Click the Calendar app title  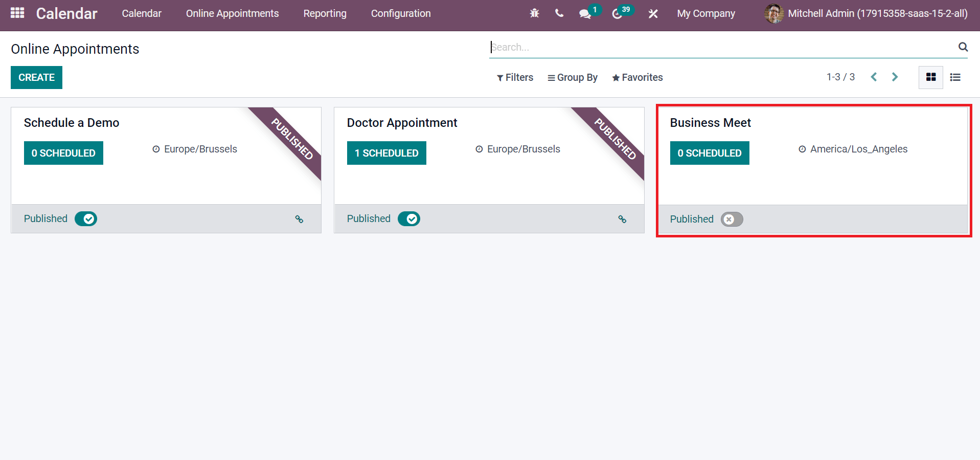66,14
